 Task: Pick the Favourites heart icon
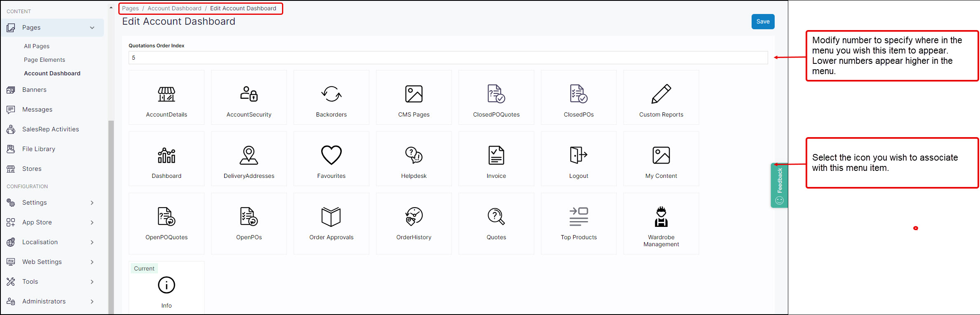coord(331,155)
